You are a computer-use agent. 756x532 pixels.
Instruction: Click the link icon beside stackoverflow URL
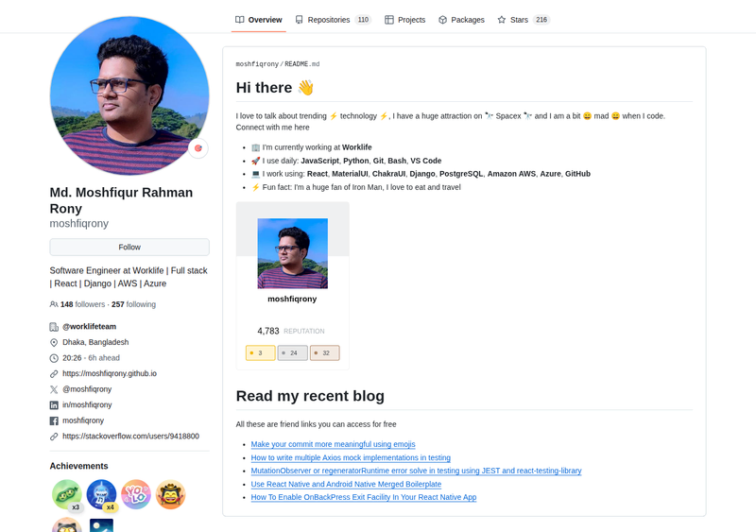(x=54, y=437)
